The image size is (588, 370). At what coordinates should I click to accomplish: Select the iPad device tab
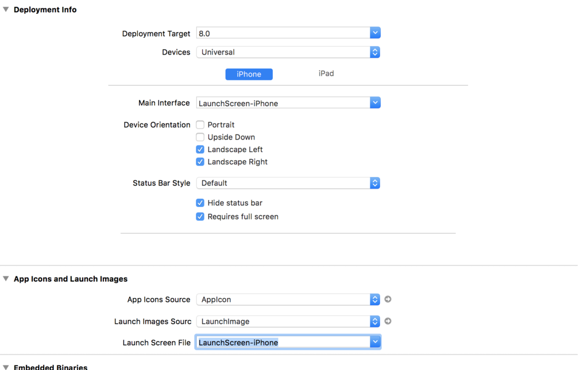[x=326, y=74]
